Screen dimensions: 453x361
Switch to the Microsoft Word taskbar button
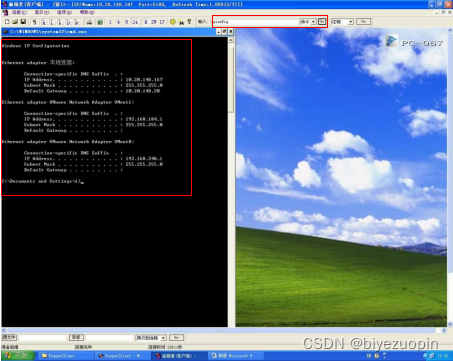[x=236, y=356]
